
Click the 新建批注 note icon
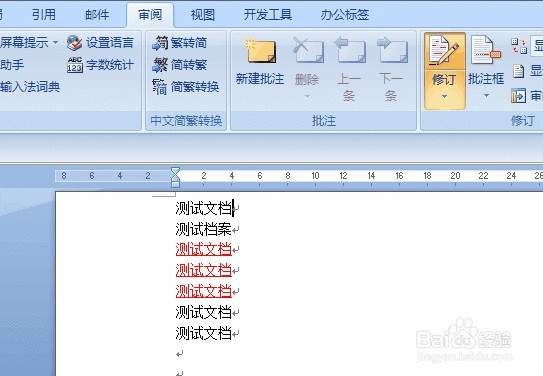[x=261, y=51]
